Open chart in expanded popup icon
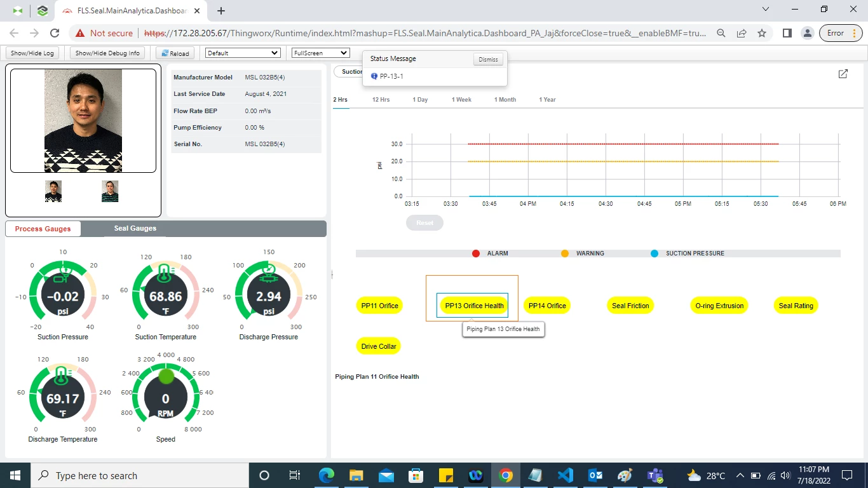 tap(843, 74)
